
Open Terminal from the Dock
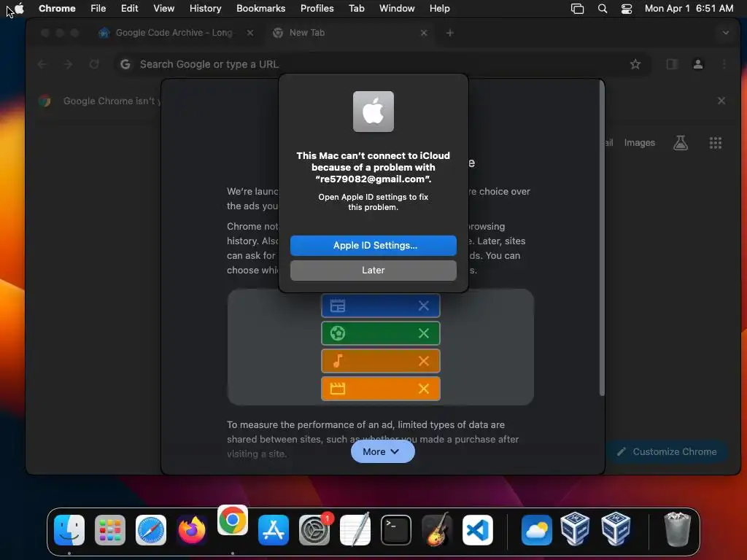396,530
